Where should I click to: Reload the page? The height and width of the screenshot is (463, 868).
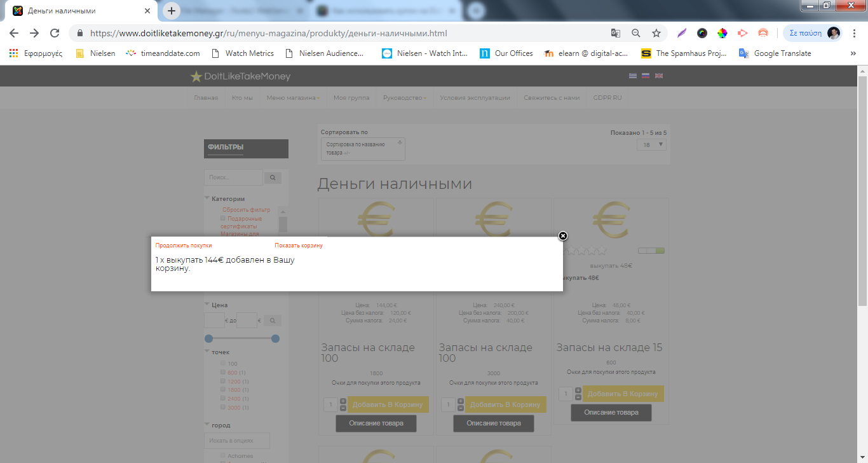[55, 33]
